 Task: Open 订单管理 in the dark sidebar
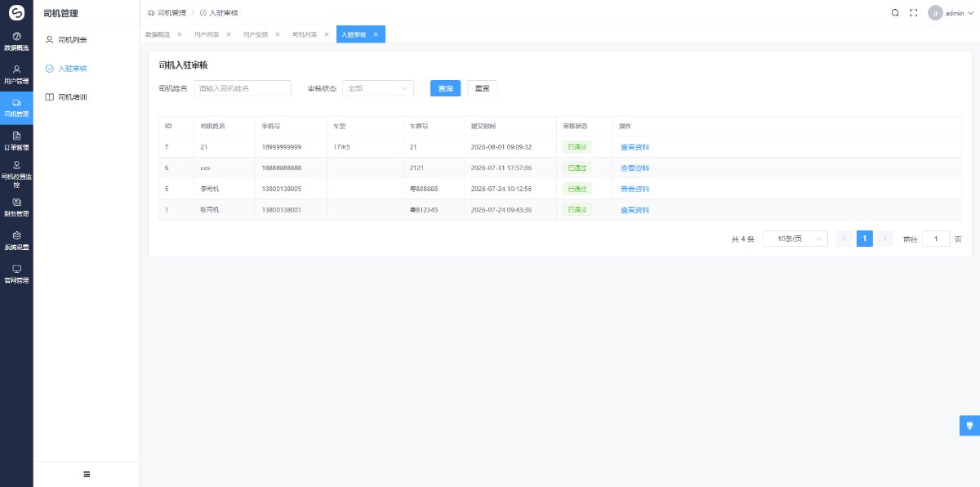16,141
